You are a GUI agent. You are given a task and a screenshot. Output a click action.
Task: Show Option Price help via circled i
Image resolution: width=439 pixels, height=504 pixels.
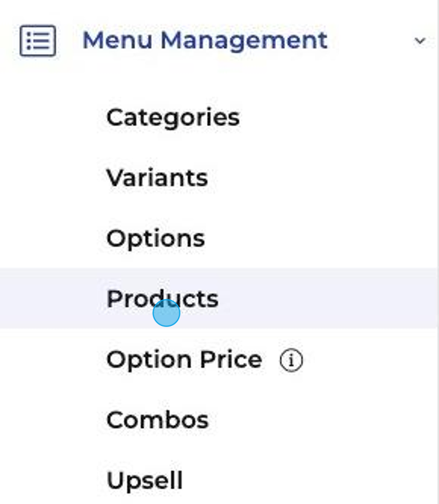click(291, 360)
